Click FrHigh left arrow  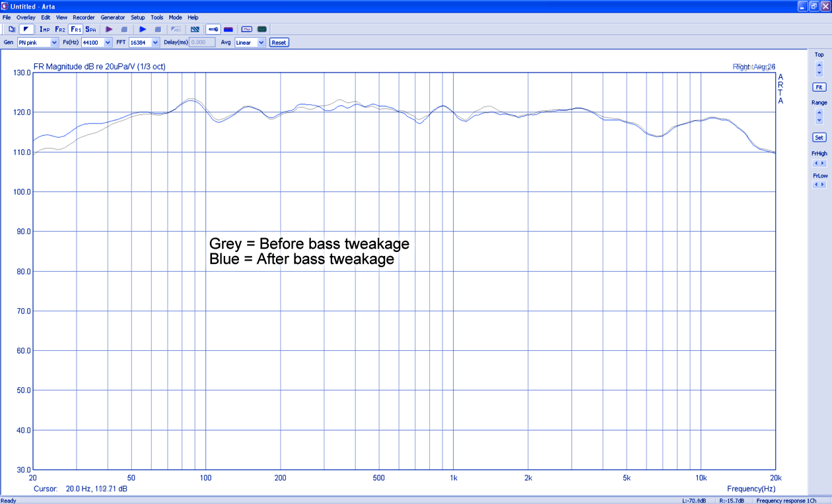[816, 163]
